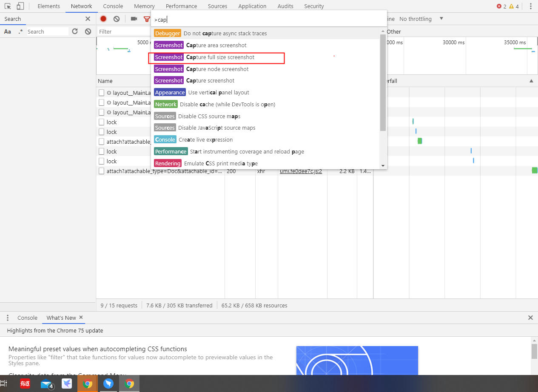The width and height of the screenshot is (538, 392).
Task: Select Capture full size screenshot command
Action: [x=220, y=57]
